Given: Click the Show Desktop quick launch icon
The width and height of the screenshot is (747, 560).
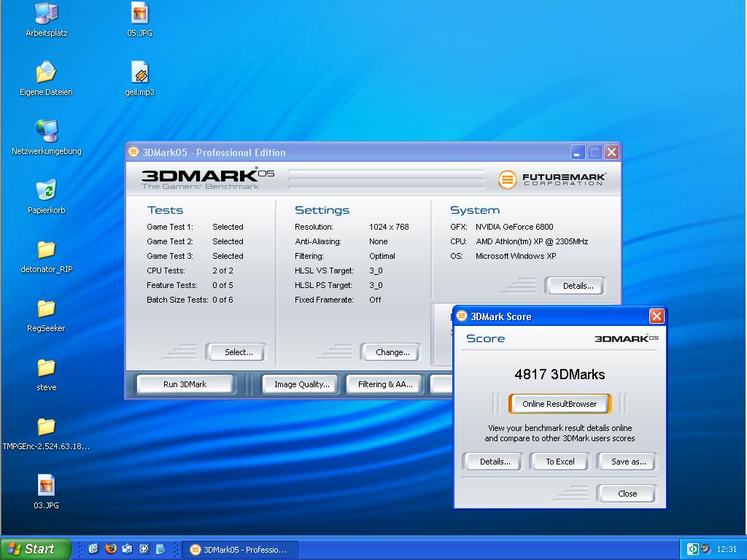Looking at the screenshot, I should [x=144, y=548].
